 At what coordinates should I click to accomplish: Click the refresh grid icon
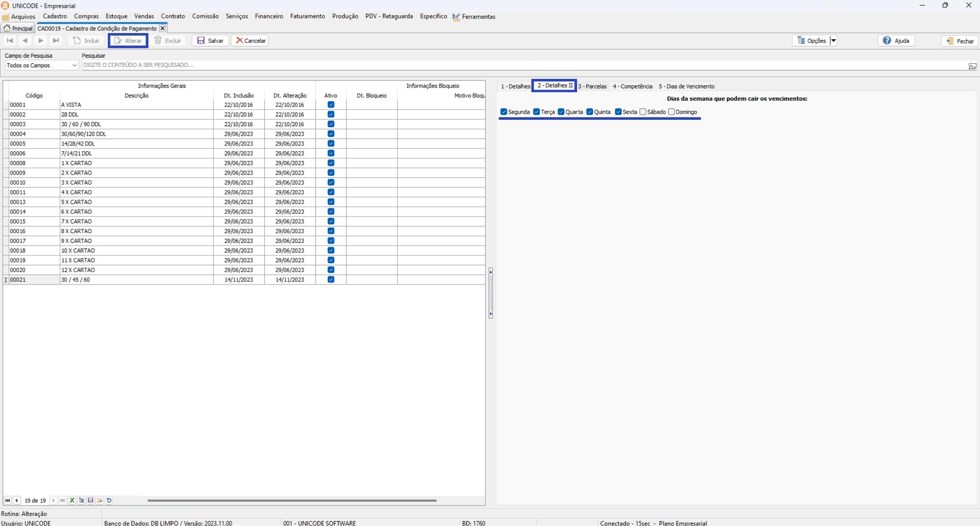point(109,500)
